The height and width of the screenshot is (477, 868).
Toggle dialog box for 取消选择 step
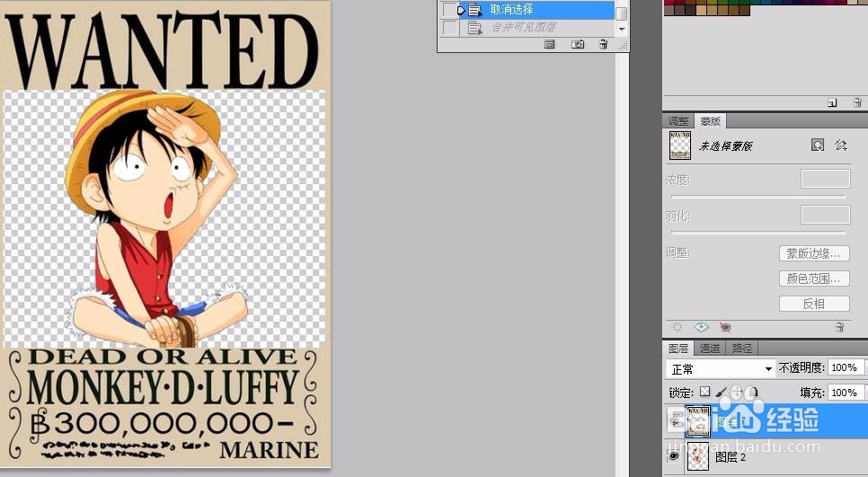point(449,9)
